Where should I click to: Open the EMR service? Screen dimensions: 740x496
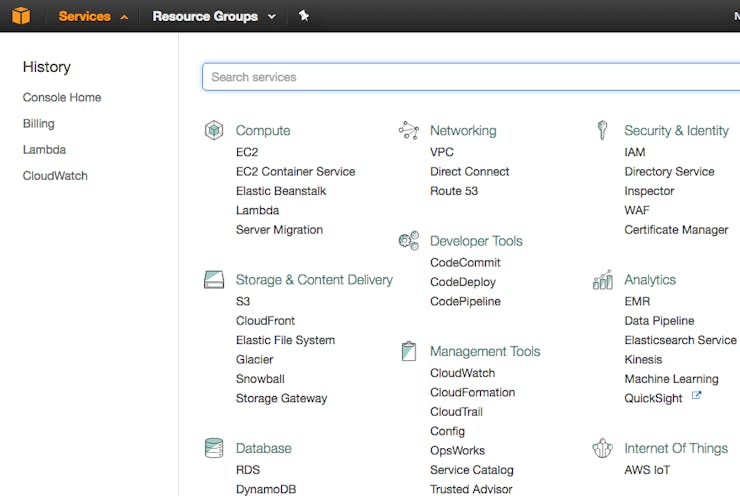pos(637,301)
